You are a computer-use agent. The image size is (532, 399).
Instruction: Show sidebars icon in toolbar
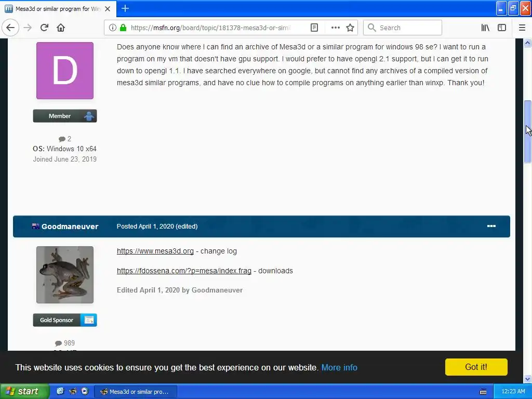point(502,28)
